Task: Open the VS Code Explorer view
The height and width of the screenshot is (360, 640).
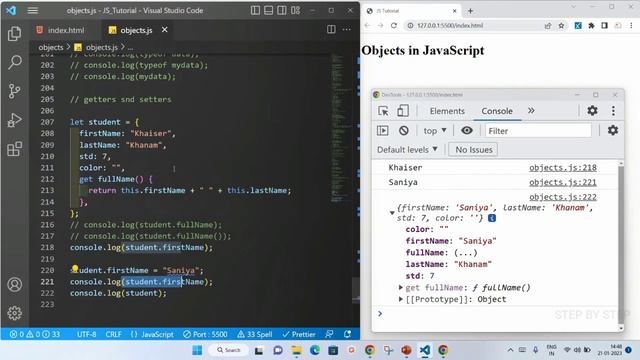Action: [x=15, y=33]
